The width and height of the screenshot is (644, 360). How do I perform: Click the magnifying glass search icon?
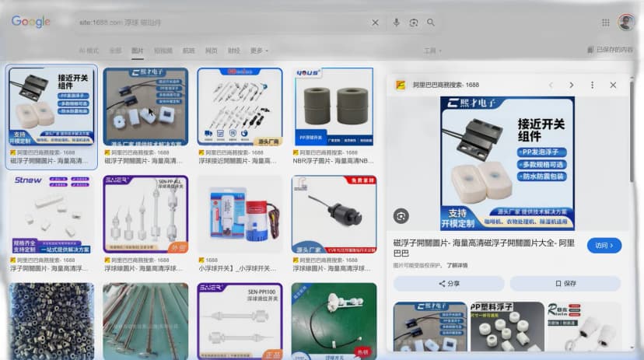pyautogui.click(x=430, y=23)
